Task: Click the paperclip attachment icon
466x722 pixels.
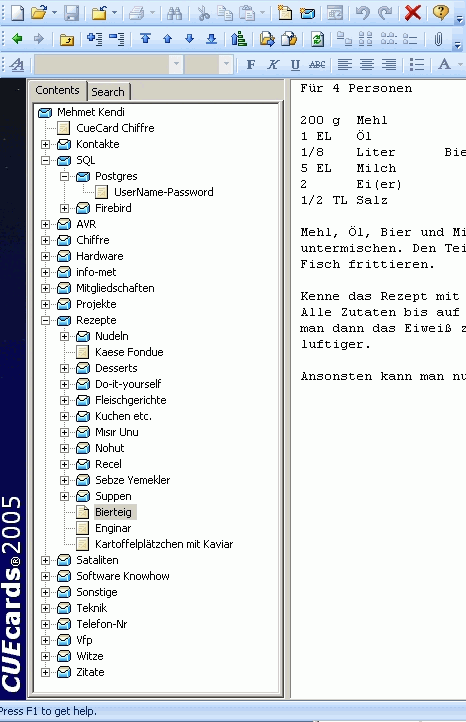Action: (x=438, y=39)
